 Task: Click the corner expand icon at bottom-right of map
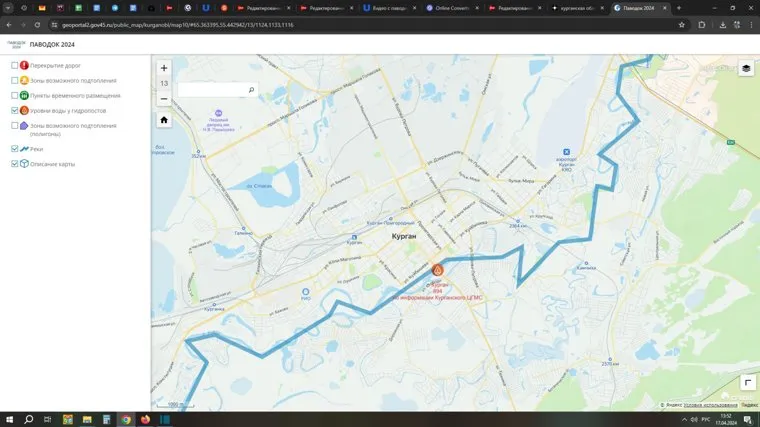point(747,382)
